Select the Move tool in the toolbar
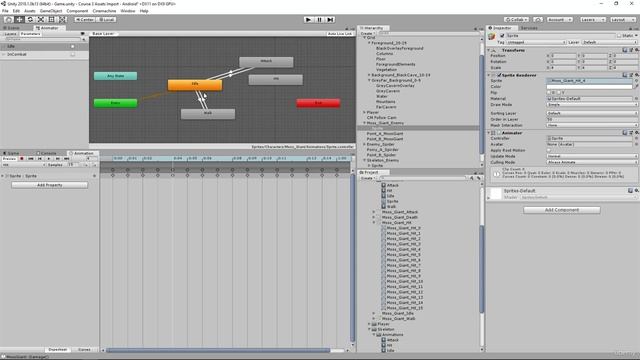The image size is (640, 360). point(19,20)
